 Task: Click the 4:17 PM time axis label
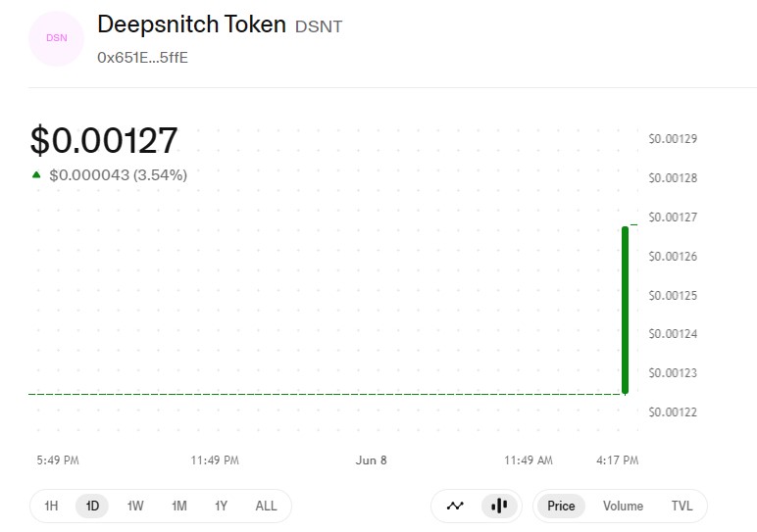(617, 460)
